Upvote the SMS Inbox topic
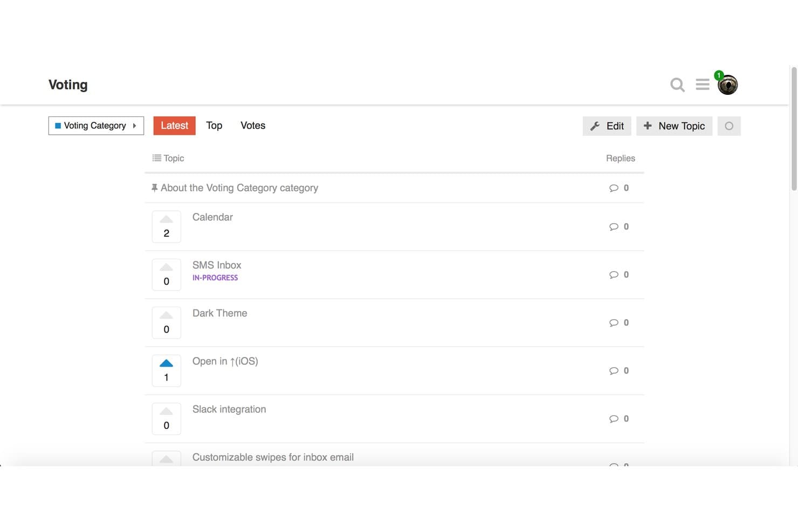This screenshot has width=798, height=532. [166, 267]
